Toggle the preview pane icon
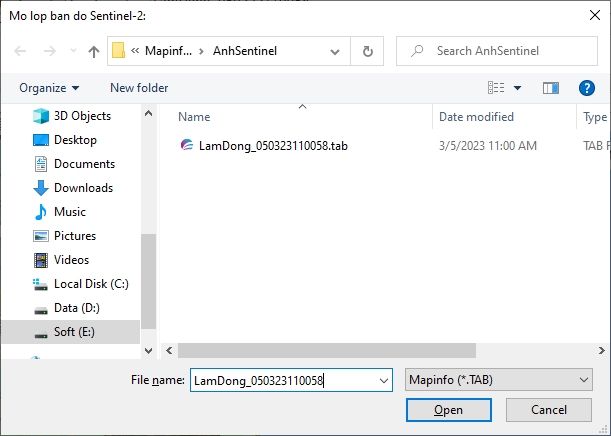 (550, 88)
